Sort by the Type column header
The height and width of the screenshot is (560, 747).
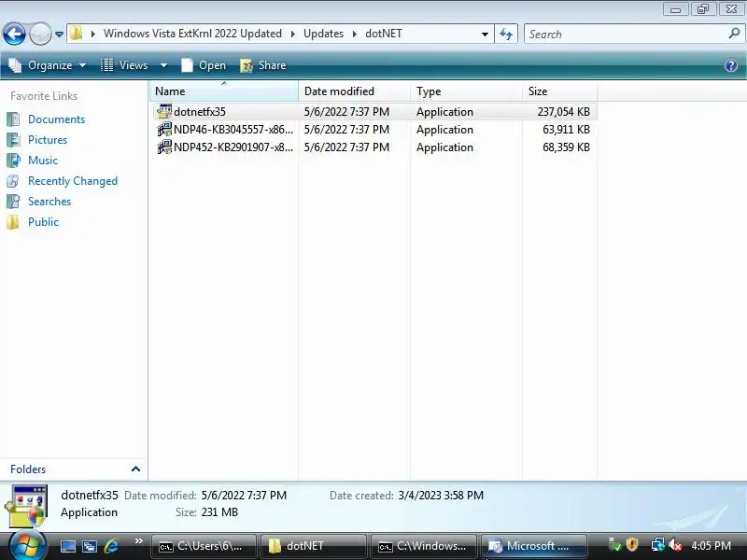tap(466, 91)
